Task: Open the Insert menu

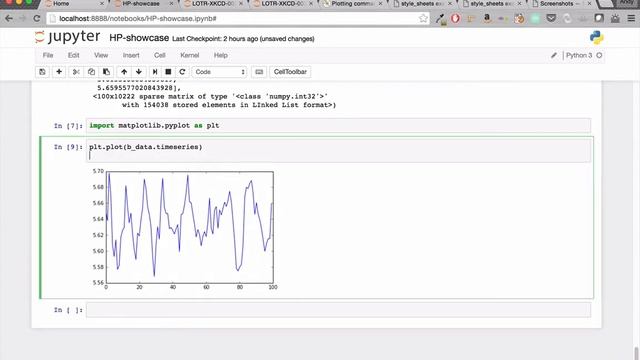Action: coord(131,55)
